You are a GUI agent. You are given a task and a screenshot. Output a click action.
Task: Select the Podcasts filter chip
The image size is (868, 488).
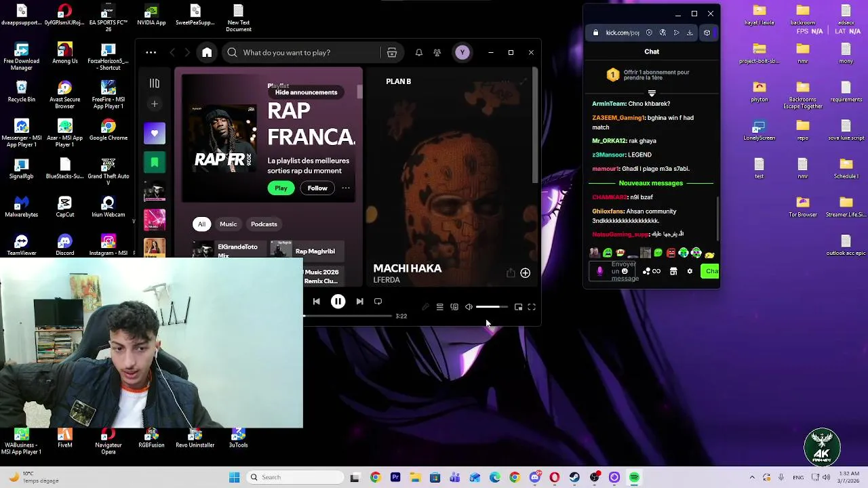point(264,224)
